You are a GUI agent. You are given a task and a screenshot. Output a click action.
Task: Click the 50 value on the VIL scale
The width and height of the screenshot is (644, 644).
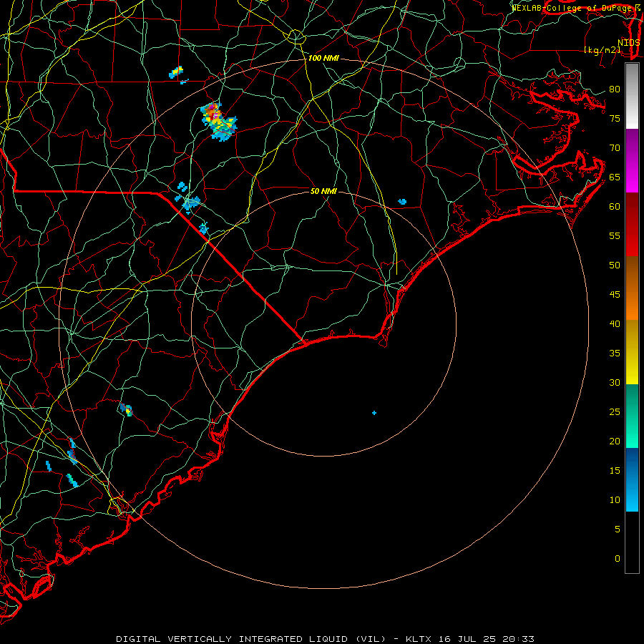[x=615, y=265]
